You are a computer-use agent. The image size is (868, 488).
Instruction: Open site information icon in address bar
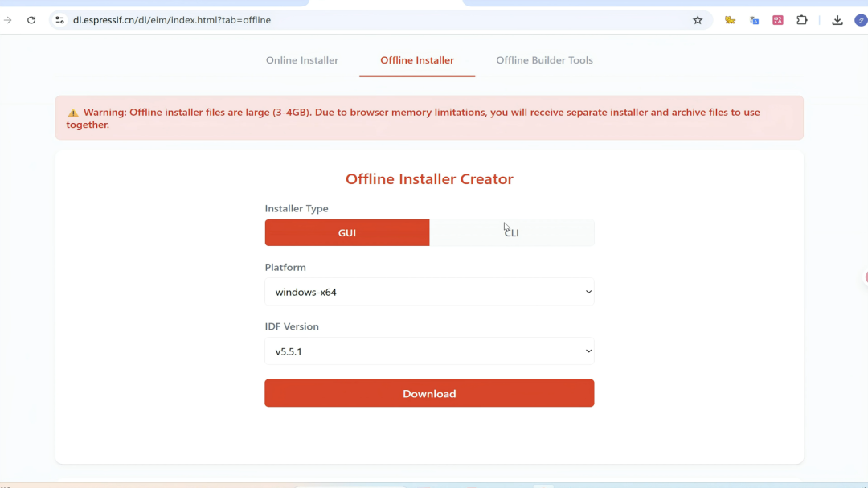pos(59,20)
